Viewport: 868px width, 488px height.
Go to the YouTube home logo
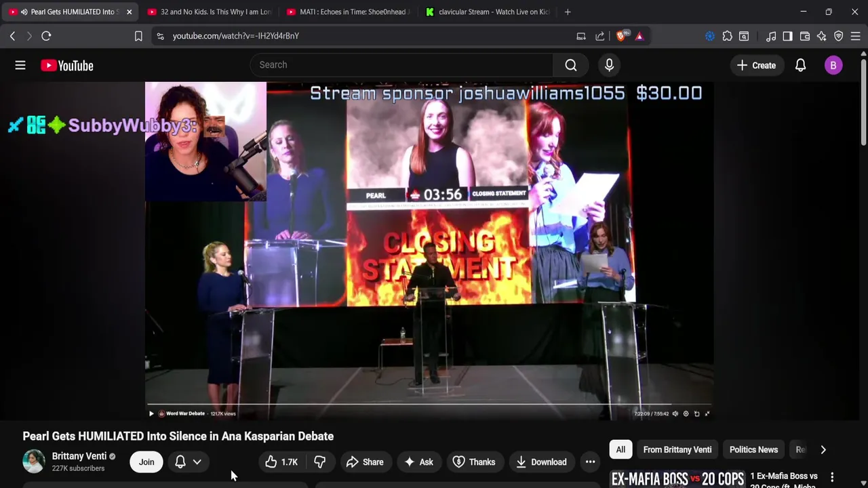coord(66,65)
